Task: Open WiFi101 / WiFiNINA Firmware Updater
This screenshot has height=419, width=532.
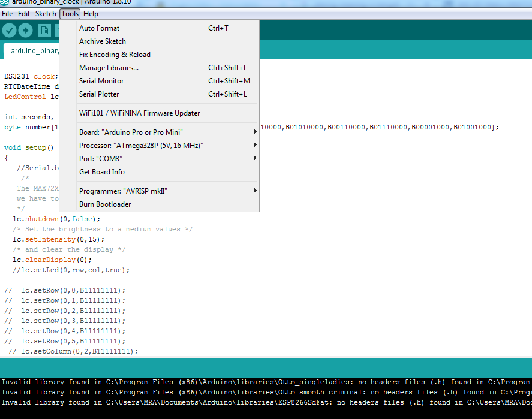Action: (x=159, y=113)
